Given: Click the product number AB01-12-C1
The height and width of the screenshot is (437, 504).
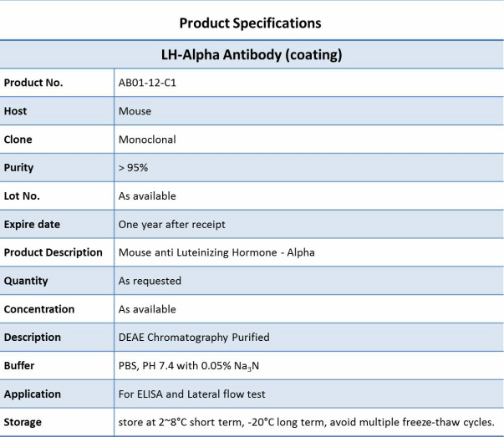Looking at the screenshot, I should [147, 83].
